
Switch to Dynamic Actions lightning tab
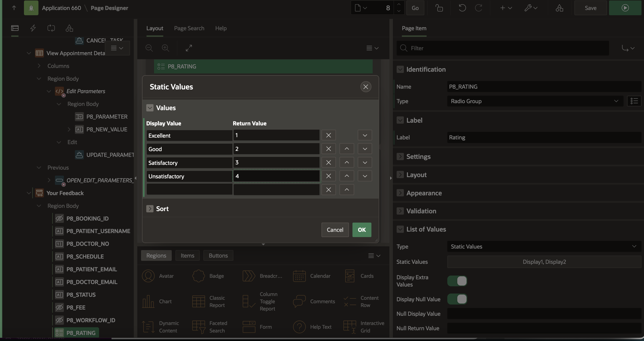33,28
